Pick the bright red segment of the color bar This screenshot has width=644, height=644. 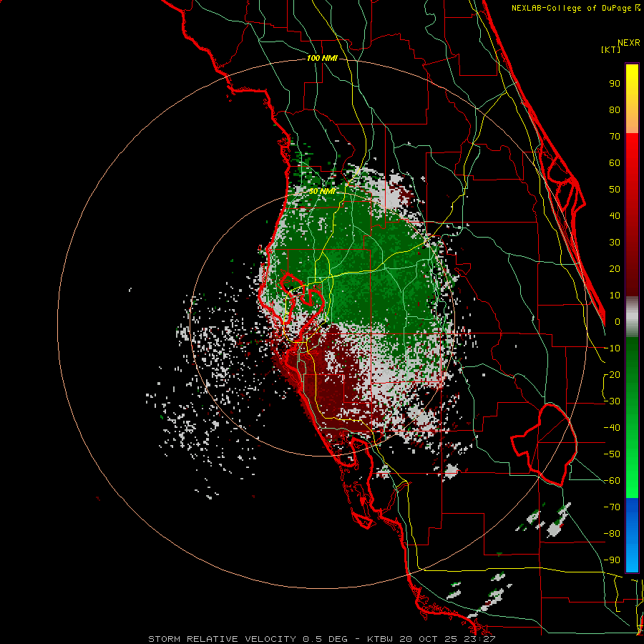632,150
